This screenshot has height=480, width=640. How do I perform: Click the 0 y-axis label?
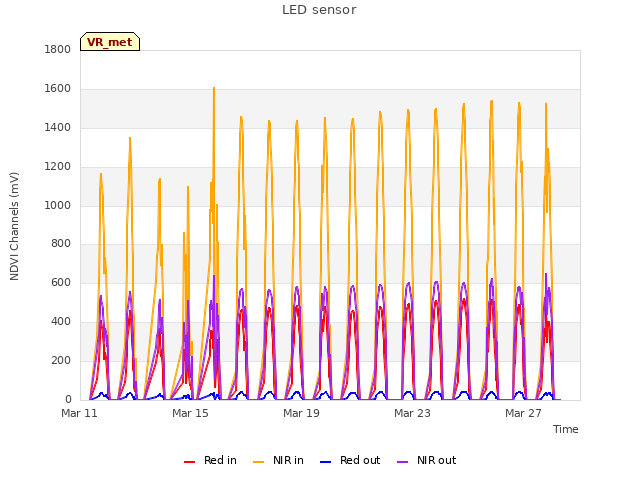point(68,399)
